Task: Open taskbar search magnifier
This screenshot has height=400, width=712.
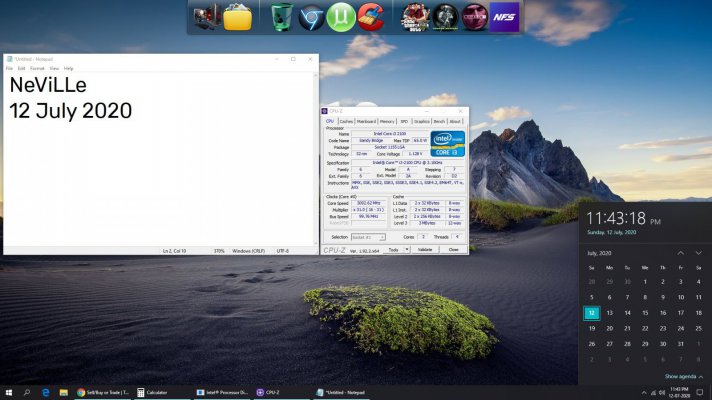Action: point(27,392)
